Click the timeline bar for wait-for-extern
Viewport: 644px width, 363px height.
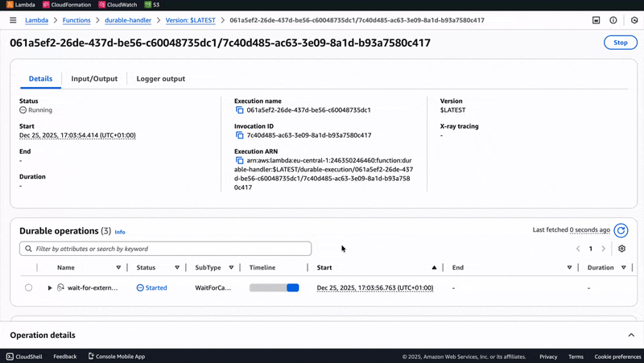click(275, 288)
